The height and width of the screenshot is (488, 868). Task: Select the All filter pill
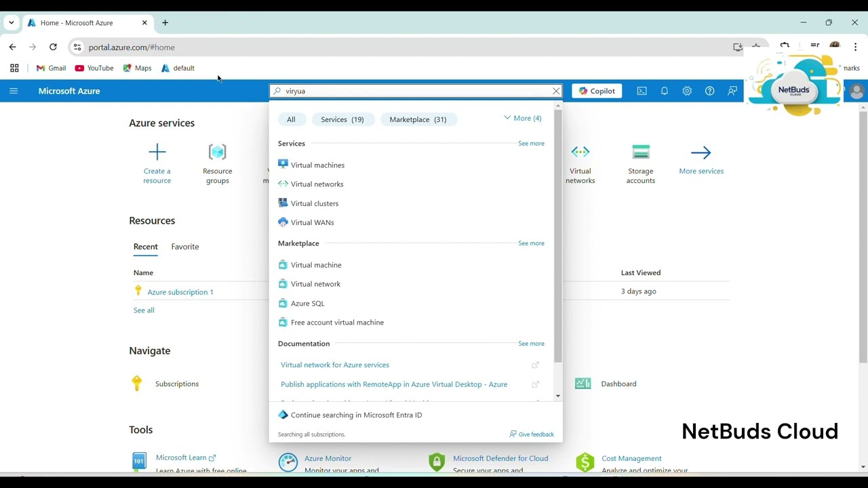click(291, 119)
